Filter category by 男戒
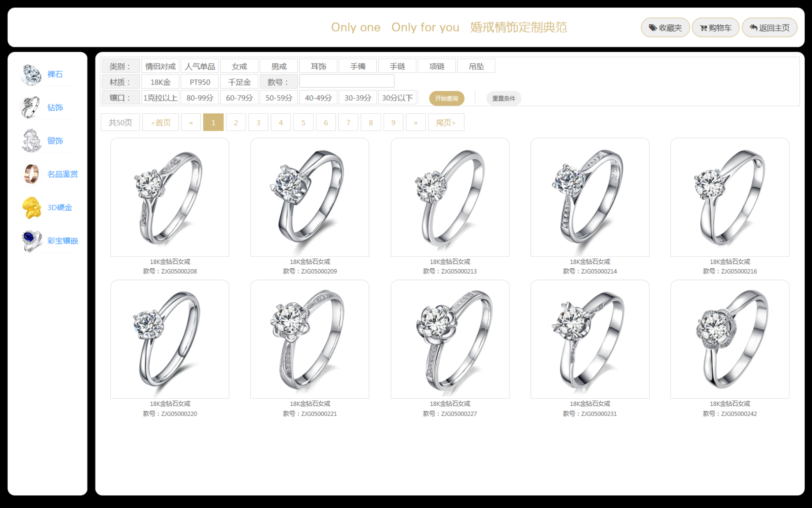The height and width of the screenshot is (508, 812). click(279, 66)
